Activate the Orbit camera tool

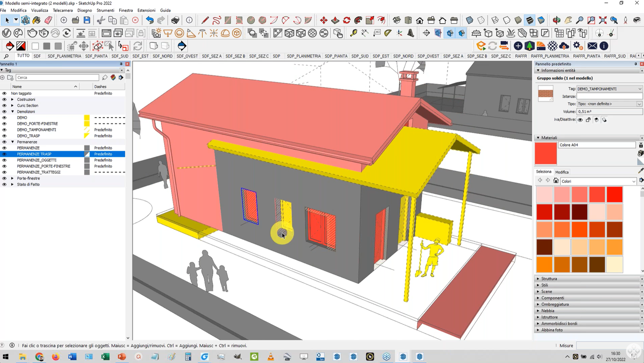click(556, 20)
